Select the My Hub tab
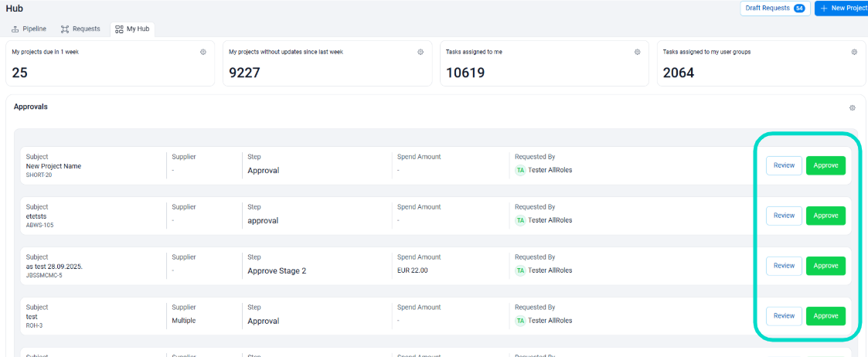 point(132,29)
